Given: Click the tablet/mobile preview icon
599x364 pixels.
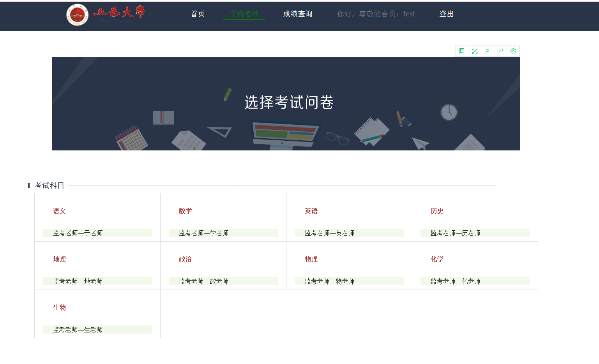Looking at the screenshot, I should coord(462,51).
